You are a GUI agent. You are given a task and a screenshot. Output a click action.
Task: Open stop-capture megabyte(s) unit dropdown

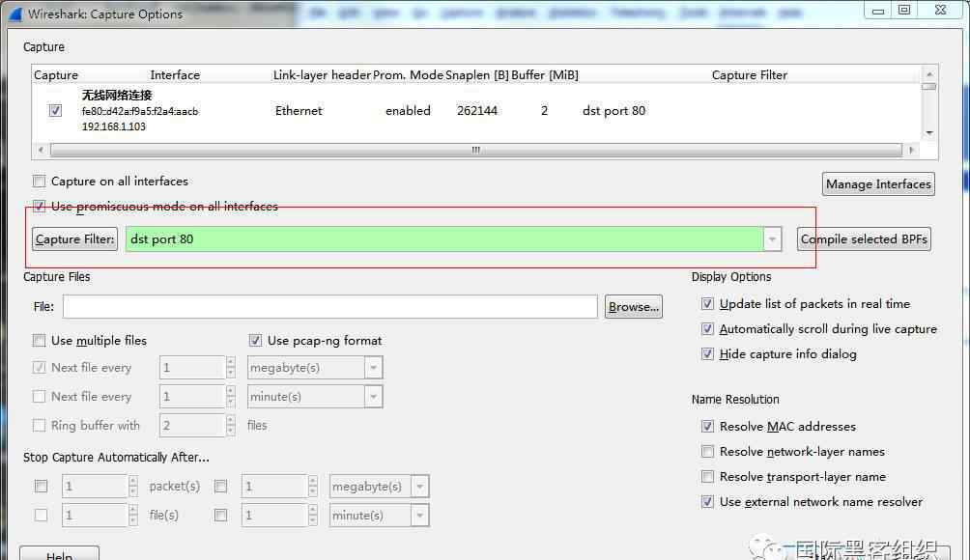[419, 487]
